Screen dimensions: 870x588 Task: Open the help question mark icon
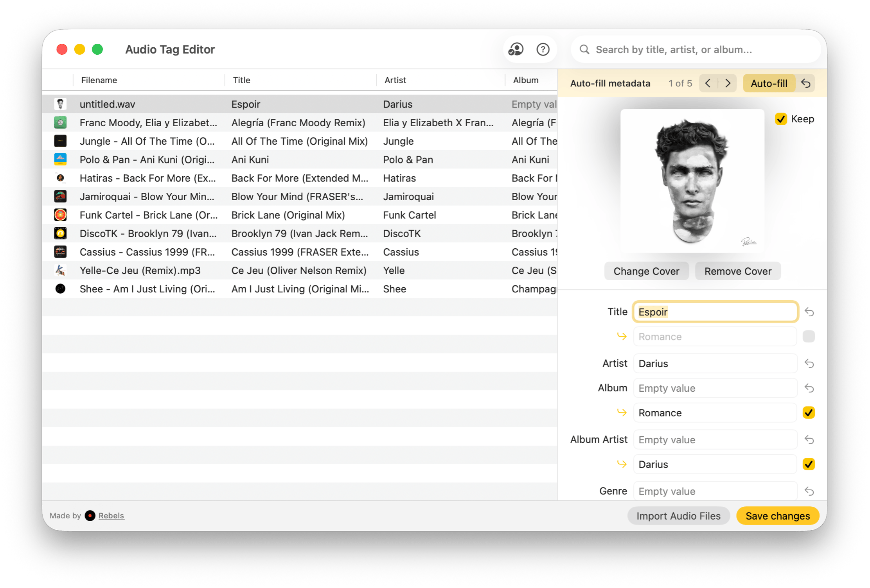543,49
